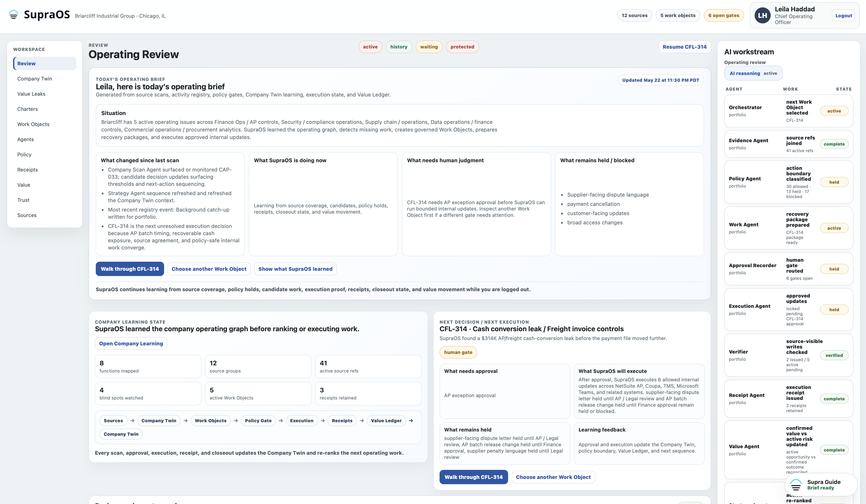Select the Work Agent row
The image size is (866, 504).
click(x=788, y=228)
